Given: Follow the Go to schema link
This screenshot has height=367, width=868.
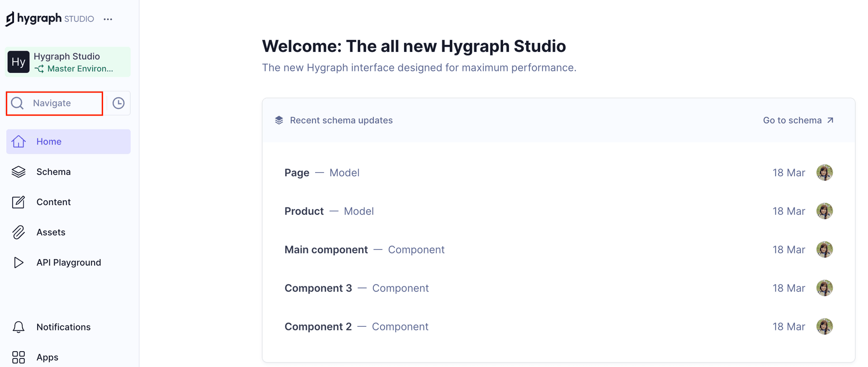Looking at the screenshot, I should point(798,120).
